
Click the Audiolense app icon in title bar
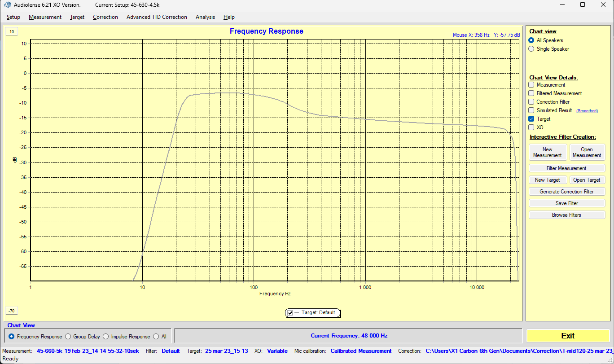tap(8, 4)
